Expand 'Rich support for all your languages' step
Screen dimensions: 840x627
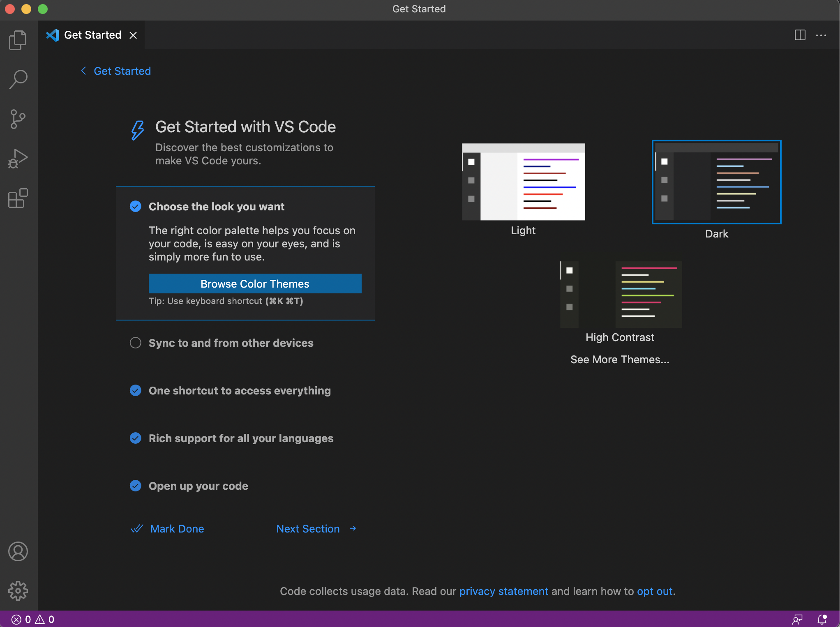click(241, 438)
